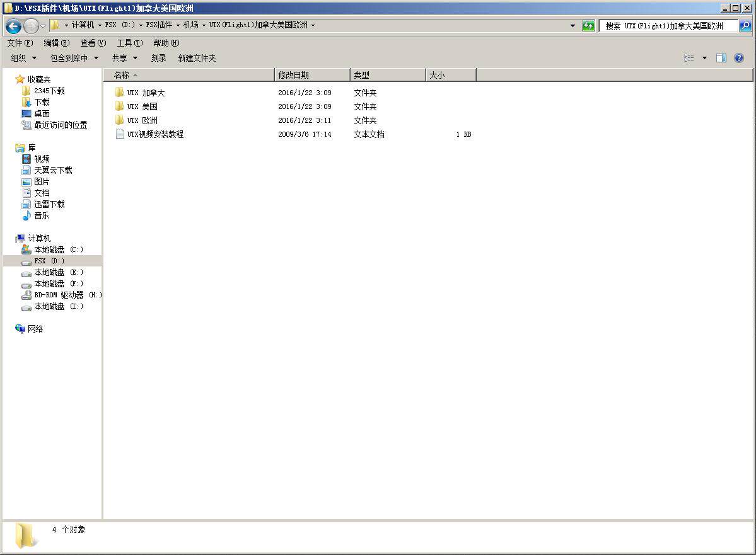Screen dimensions: 756x555
Task: Sort by the 修改日期 column header
Action: pos(313,75)
